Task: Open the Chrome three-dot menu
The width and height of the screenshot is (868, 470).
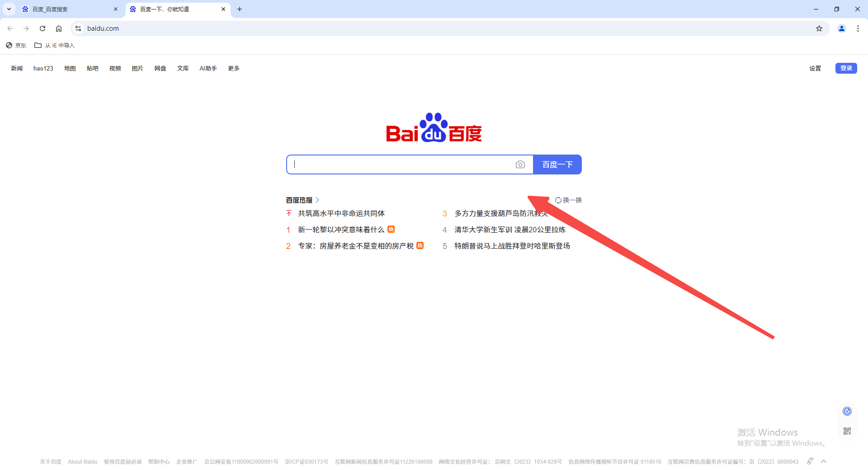Action: [858, 28]
